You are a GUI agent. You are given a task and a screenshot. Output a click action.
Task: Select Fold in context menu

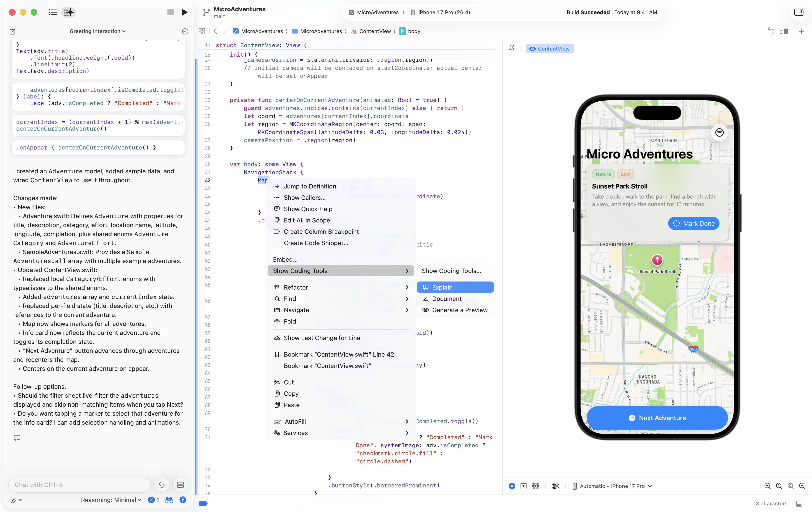pyautogui.click(x=341, y=321)
